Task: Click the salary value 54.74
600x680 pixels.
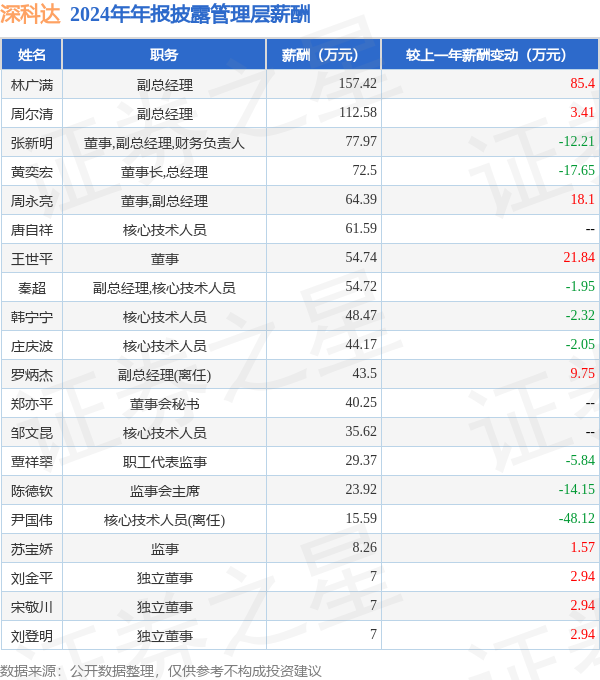Action: click(x=361, y=257)
